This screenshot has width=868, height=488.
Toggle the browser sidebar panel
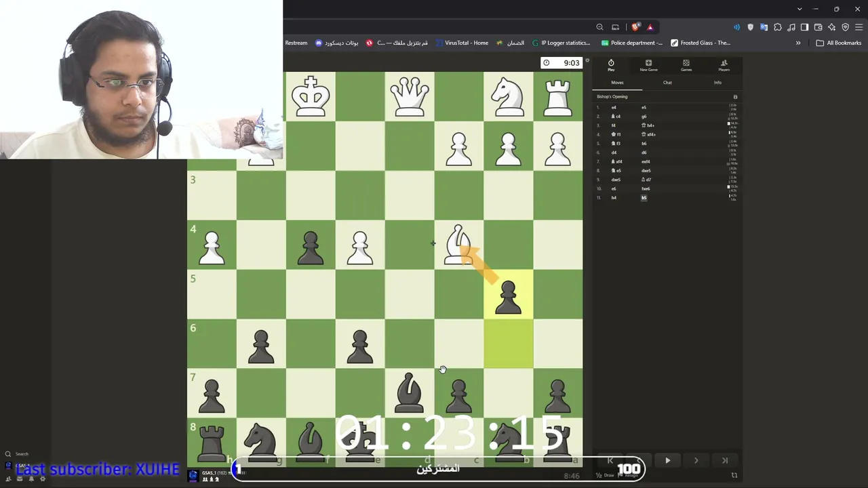click(x=804, y=27)
